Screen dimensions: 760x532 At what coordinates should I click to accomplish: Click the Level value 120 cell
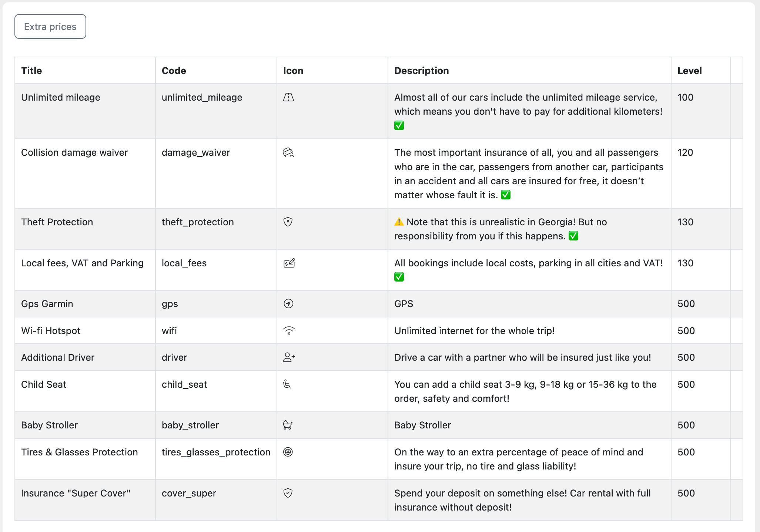pyautogui.click(x=685, y=152)
